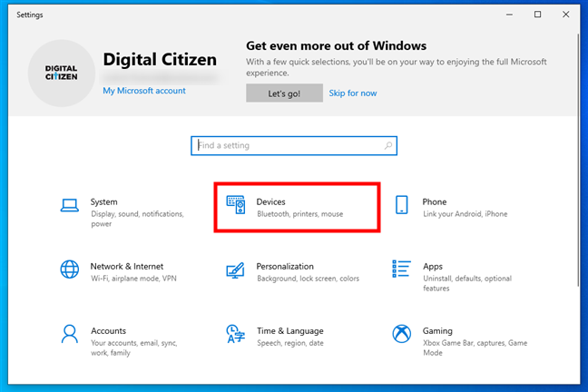Click the search magnifier icon
This screenshot has height=392, width=588.
pyautogui.click(x=388, y=145)
